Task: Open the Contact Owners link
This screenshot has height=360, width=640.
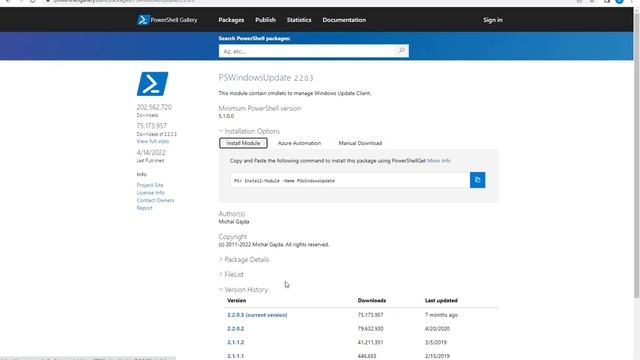Action: pyautogui.click(x=155, y=200)
